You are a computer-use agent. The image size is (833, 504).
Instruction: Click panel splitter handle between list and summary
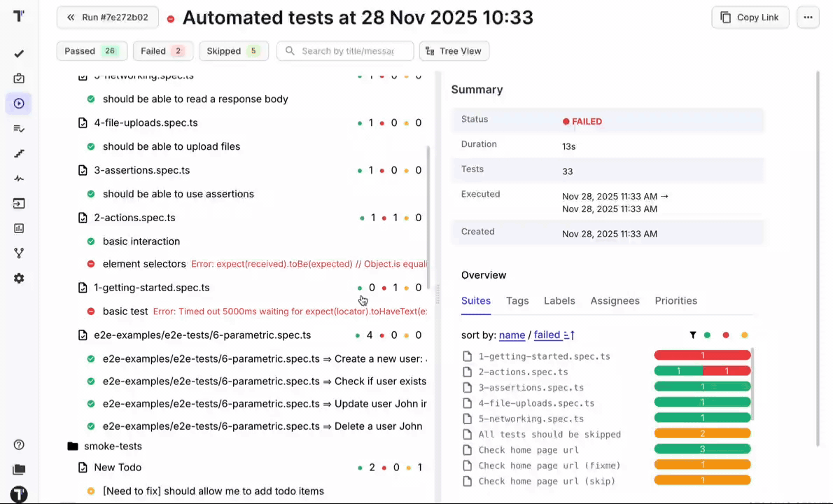pyautogui.click(x=437, y=294)
